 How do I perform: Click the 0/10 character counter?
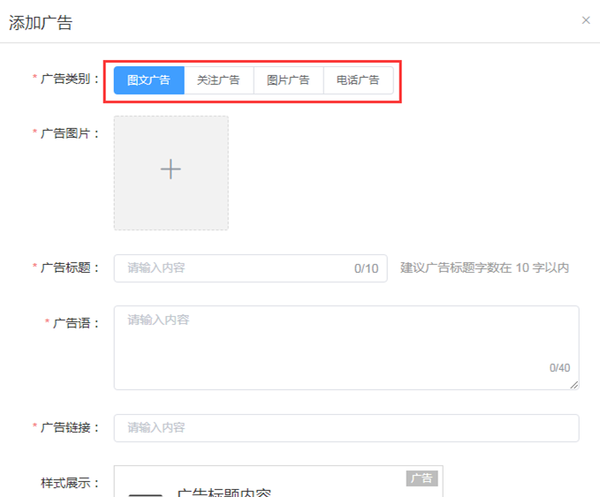pos(366,269)
